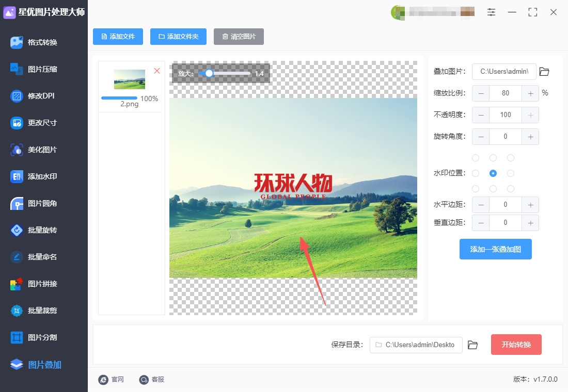Screen dimensions: 568x392
Task: Click the 清空图片 clear images button
Action: click(239, 37)
